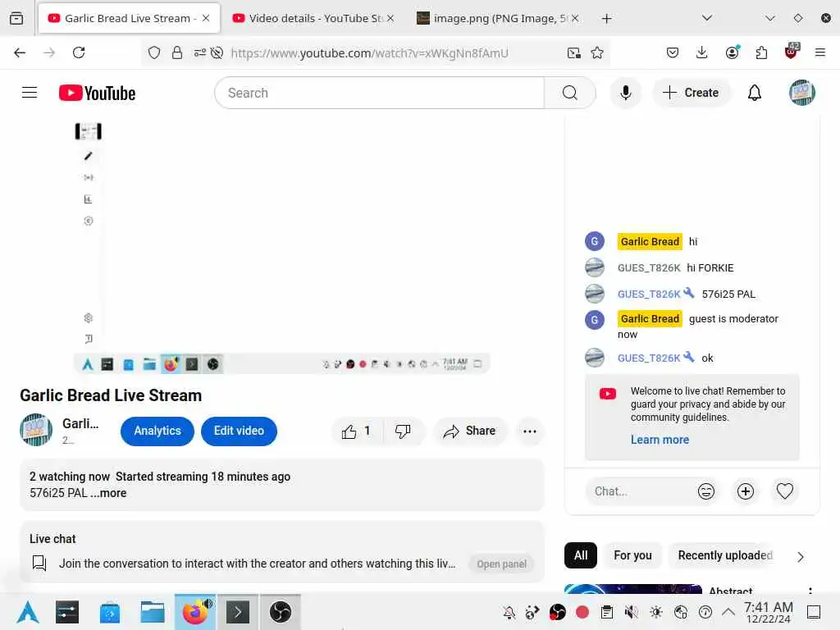Open Arch application launcher
This screenshot has width=840, height=630.
click(x=28, y=612)
